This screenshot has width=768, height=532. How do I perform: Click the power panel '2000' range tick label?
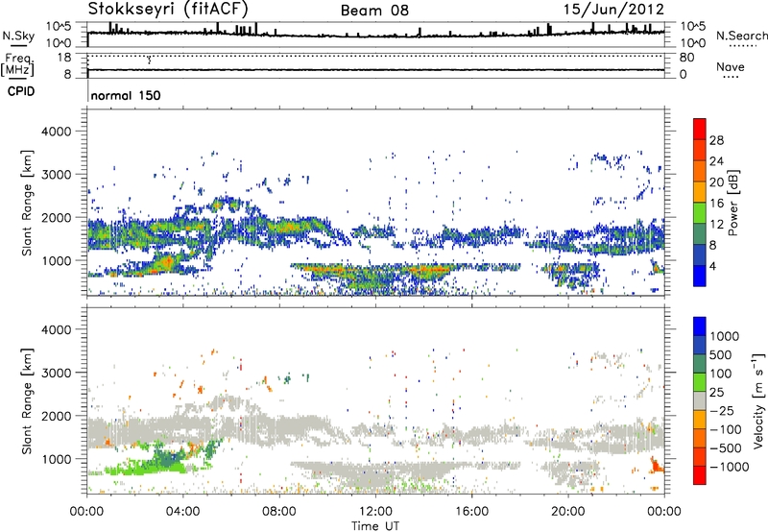pos(57,217)
